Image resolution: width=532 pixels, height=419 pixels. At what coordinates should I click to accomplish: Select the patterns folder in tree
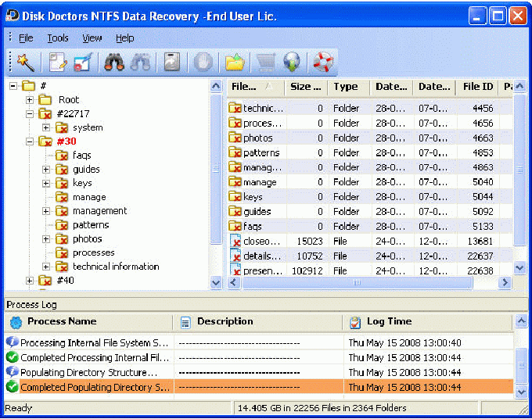[91, 225]
